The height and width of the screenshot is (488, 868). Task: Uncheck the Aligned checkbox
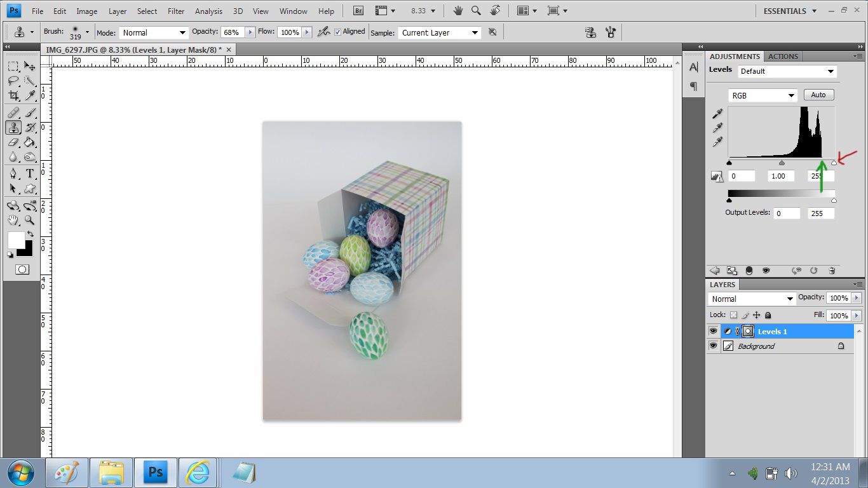pyautogui.click(x=337, y=32)
